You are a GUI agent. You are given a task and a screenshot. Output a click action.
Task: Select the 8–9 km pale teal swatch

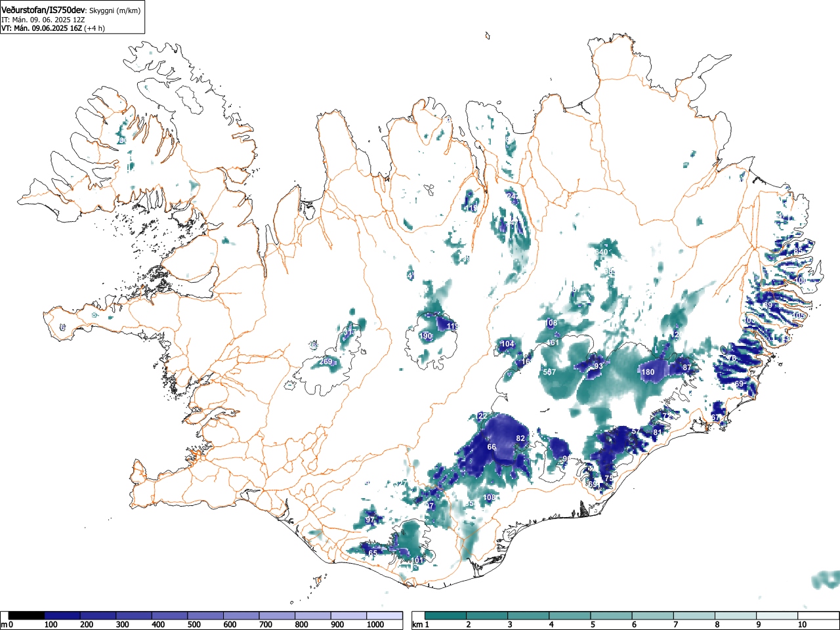pos(737,616)
